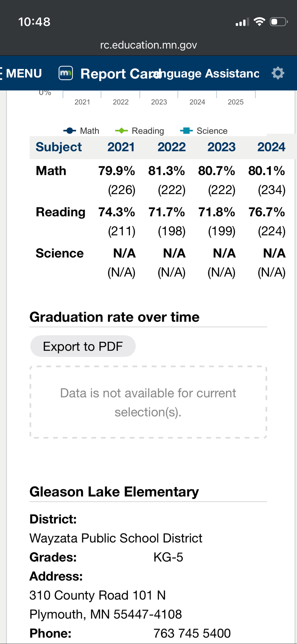
Task: Toggle the Math legend series
Action: point(81,131)
